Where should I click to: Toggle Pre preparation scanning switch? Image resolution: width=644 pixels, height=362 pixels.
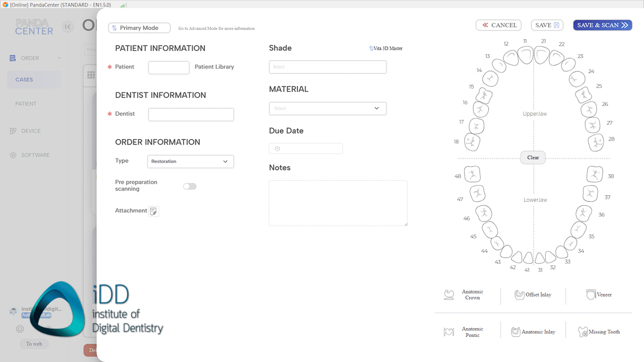click(190, 187)
